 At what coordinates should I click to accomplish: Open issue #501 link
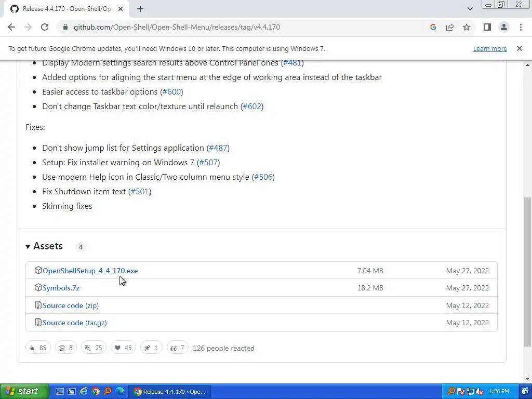click(x=140, y=192)
